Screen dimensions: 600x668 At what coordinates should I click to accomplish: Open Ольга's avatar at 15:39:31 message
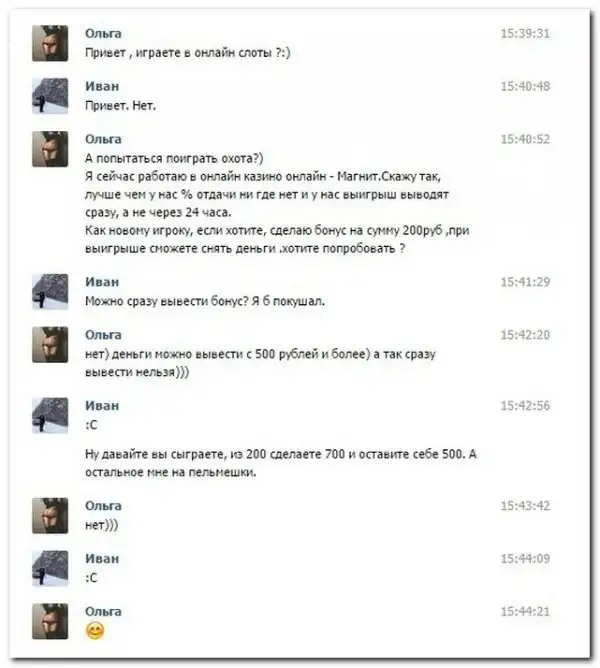[x=50, y=43]
